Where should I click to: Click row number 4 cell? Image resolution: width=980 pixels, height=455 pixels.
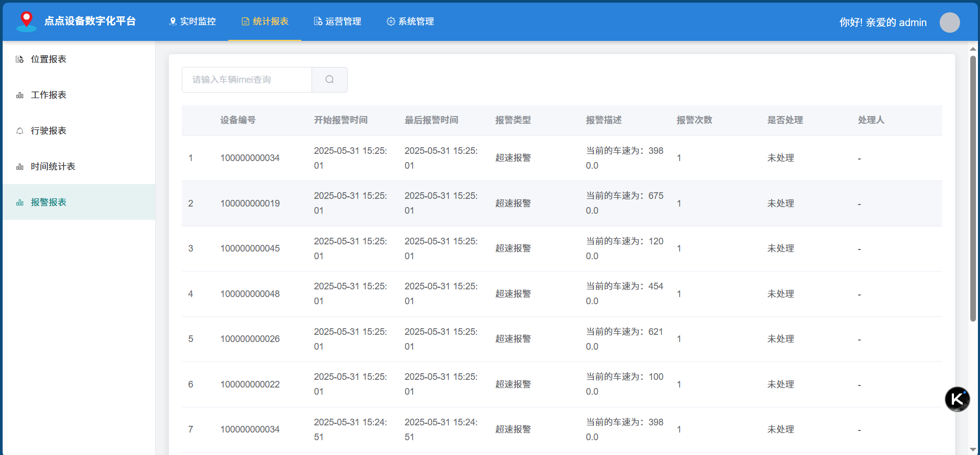(x=190, y=294)
